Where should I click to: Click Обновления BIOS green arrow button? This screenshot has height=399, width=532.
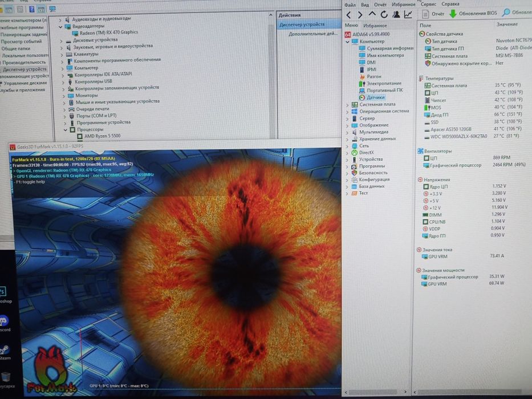point(473,13)
